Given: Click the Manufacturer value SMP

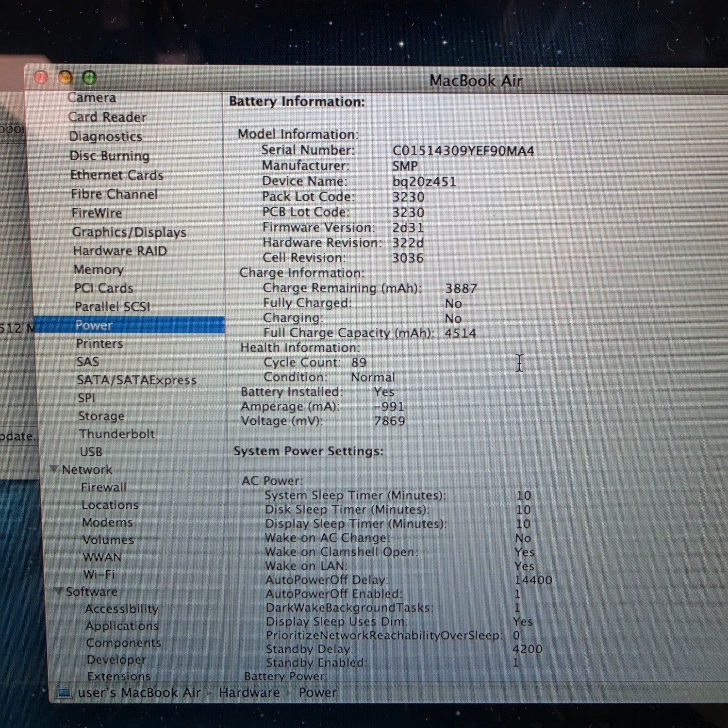Looking at the screenshot, I should pos(405,166).
